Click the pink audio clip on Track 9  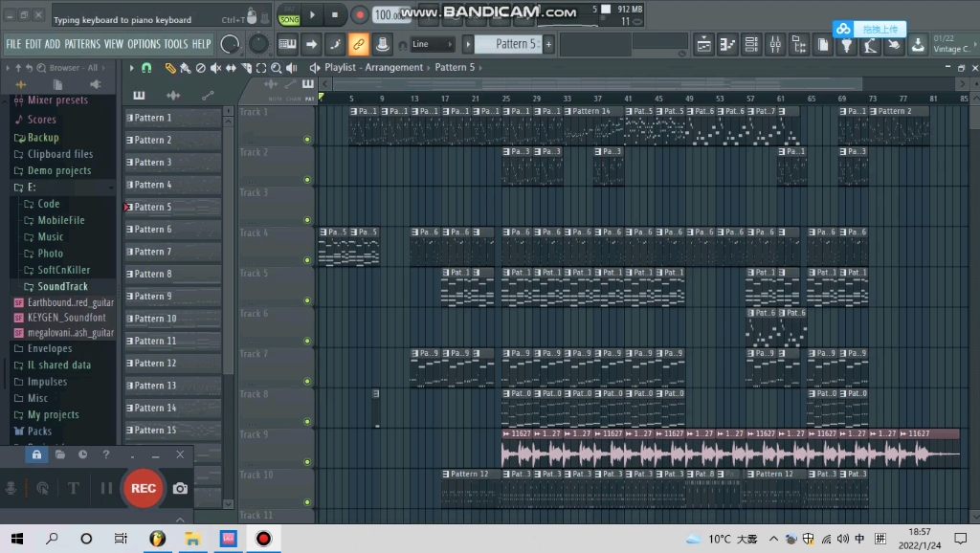tap(730, 449)
